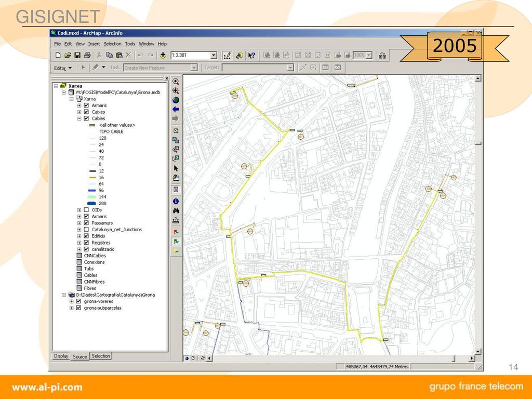Uncheck the Armaris layer under Xarxa
The image size is (532, 399).
[x=86, y=105]
